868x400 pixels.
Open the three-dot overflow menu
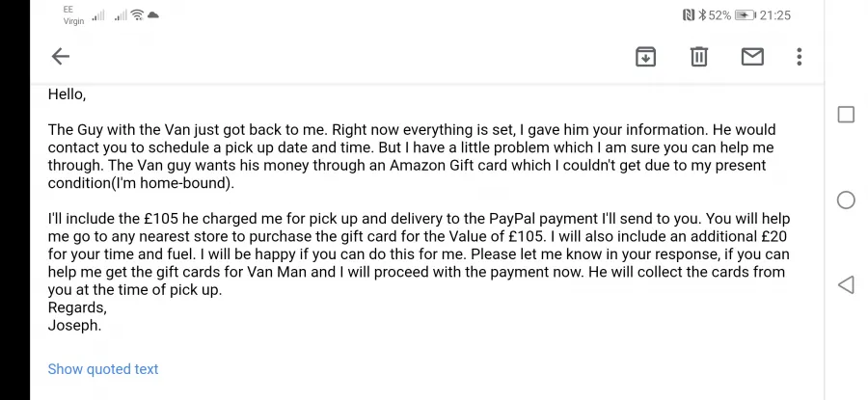pos(799,57)
